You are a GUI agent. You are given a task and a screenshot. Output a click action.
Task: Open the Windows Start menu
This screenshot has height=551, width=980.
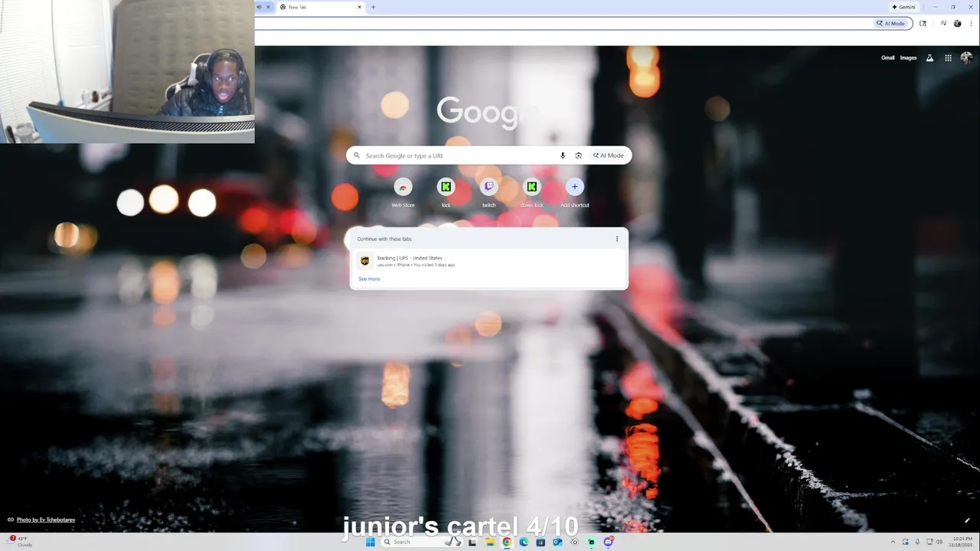point(371,542)
